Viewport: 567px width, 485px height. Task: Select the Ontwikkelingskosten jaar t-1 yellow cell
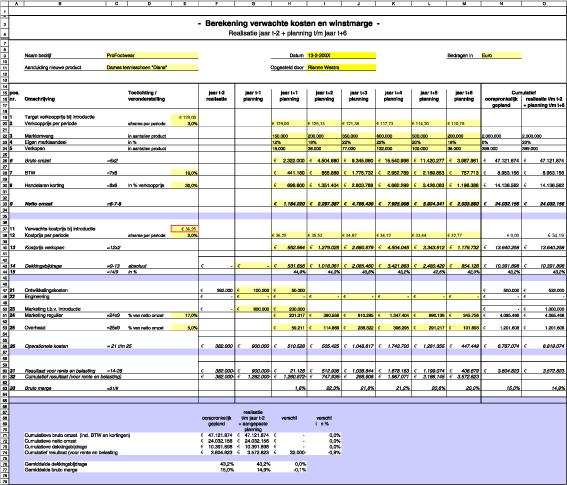click(253, 290)
